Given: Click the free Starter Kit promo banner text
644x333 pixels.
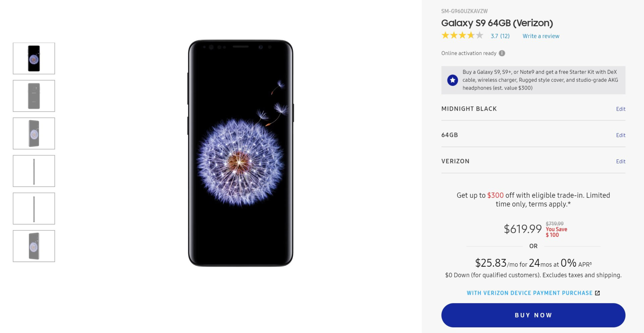Looking at the screenshot, I should tap(540, 80).
